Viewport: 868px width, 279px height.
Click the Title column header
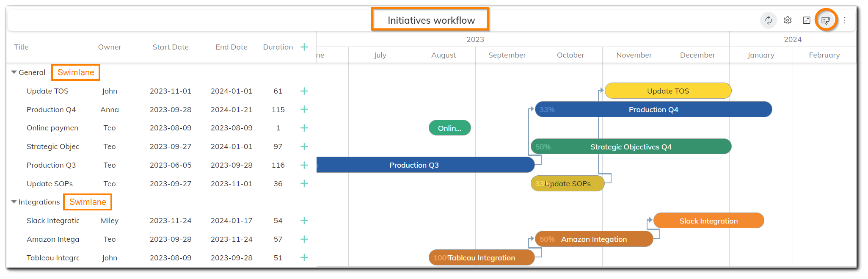coord(21,47)
